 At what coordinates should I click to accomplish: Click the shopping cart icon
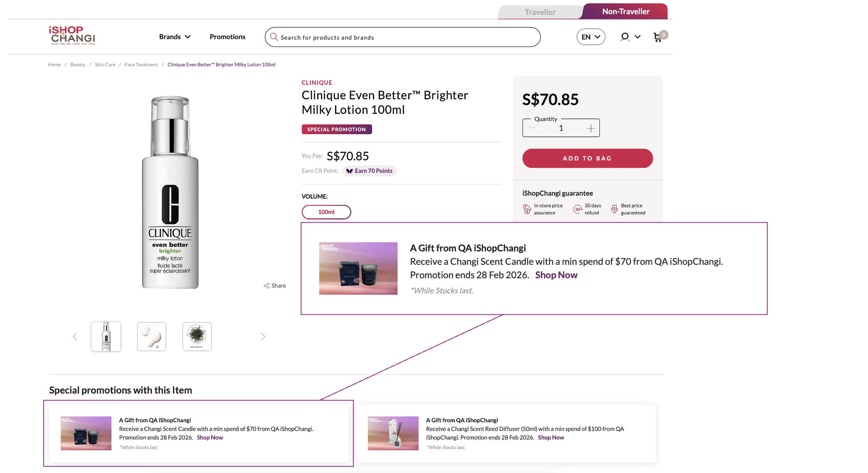[x=658, y=37]
